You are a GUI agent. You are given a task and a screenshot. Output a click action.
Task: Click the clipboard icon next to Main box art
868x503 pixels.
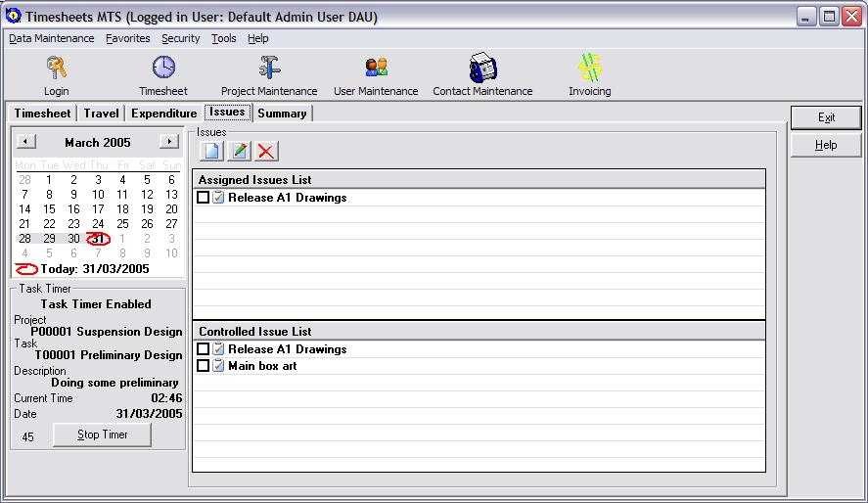point(218,365)
